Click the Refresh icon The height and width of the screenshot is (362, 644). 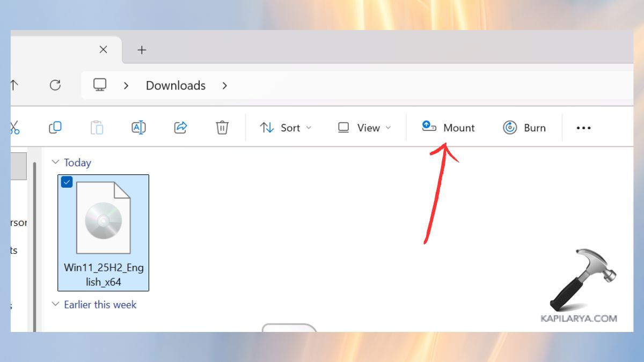pos(56,85)
